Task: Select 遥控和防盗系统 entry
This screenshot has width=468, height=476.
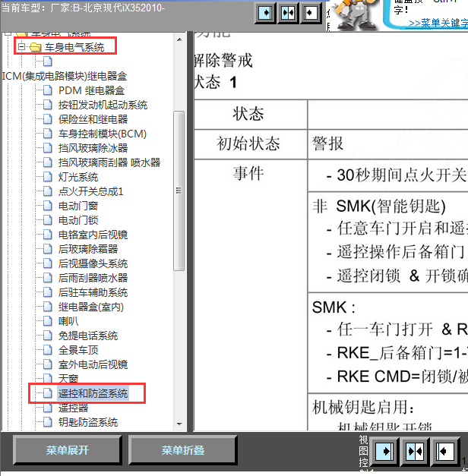Action: click(x=93, y=393)
